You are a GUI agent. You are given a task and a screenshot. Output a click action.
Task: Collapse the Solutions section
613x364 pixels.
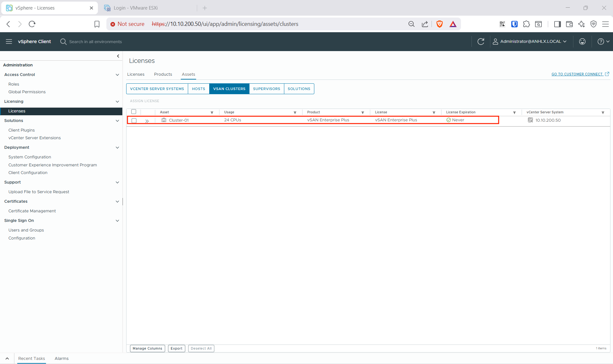117,121
